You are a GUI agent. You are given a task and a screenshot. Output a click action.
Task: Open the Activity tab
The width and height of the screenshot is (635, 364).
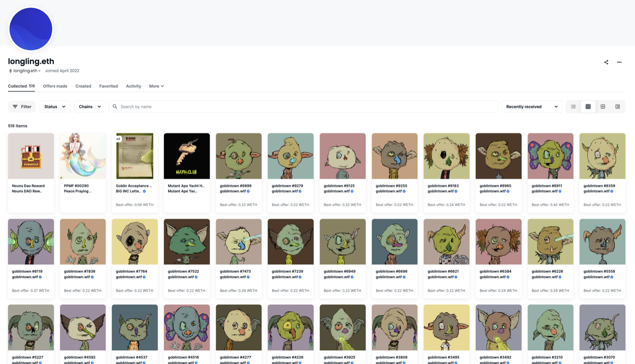[x=133, y=86]
